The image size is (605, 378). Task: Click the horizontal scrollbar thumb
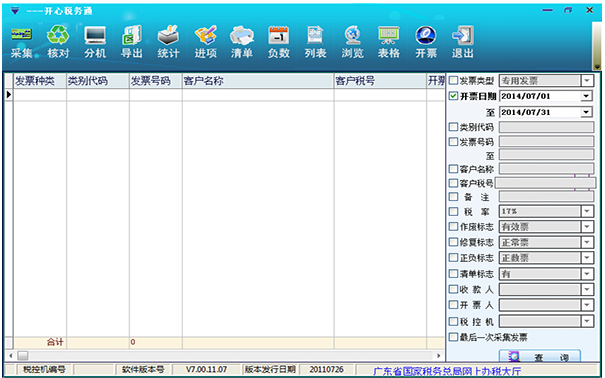point(23,355)
